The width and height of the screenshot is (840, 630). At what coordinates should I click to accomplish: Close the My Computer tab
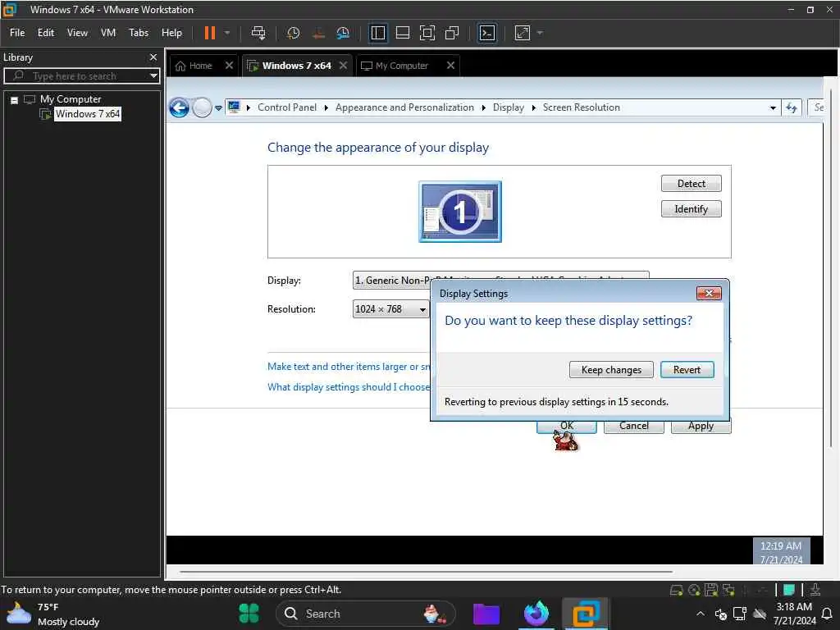[x=451, y=66]
